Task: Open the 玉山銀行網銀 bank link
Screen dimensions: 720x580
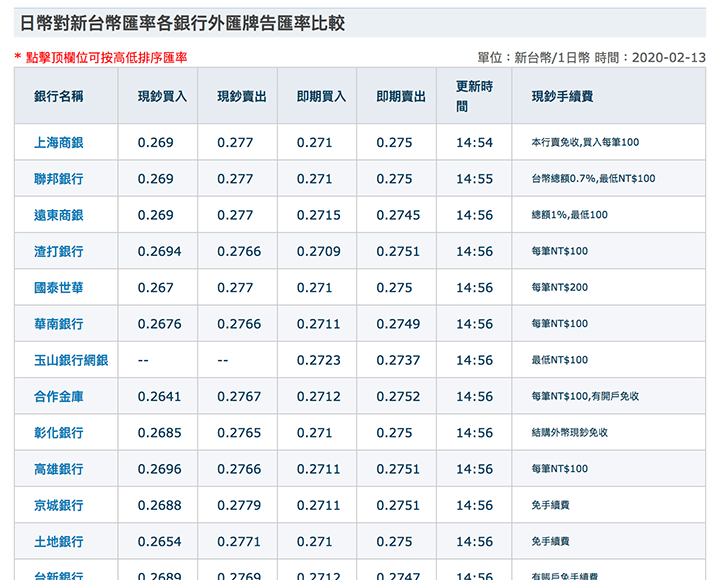Action: (x=71, y=360)
